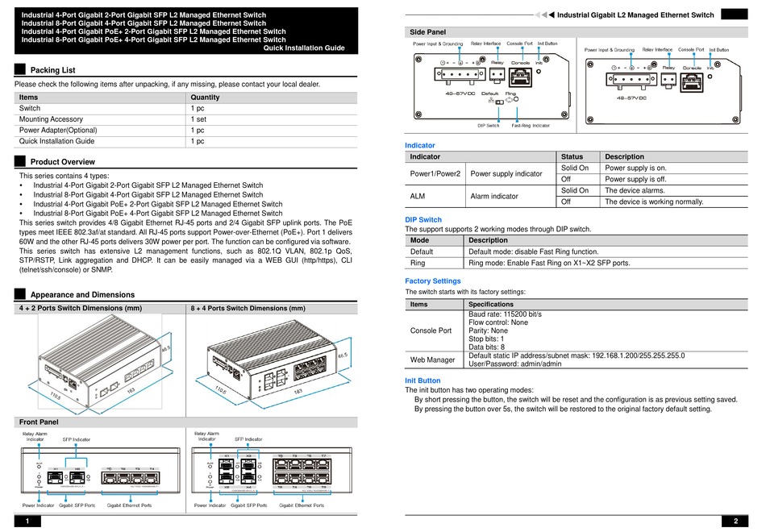Click the 4 + 2 ports switch dimension drawing
Screen dimensions: 766x532
click(x=100, y=364)
